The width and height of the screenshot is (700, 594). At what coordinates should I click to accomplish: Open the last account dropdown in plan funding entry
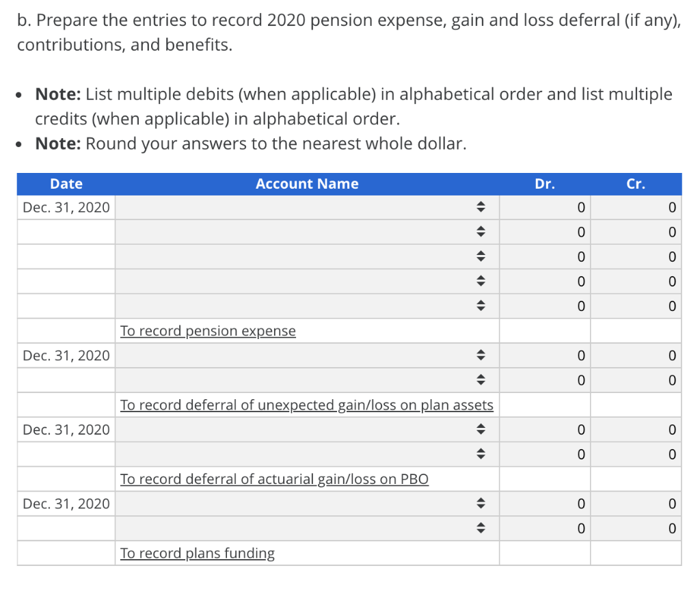(481, 528)
